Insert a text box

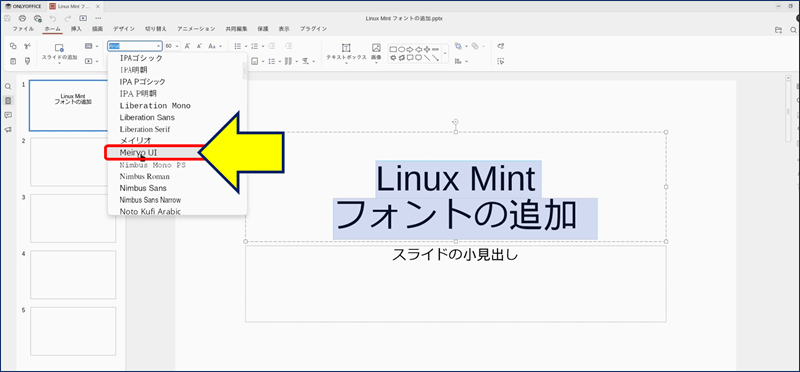pyautogui.click(x=346, y=53)
